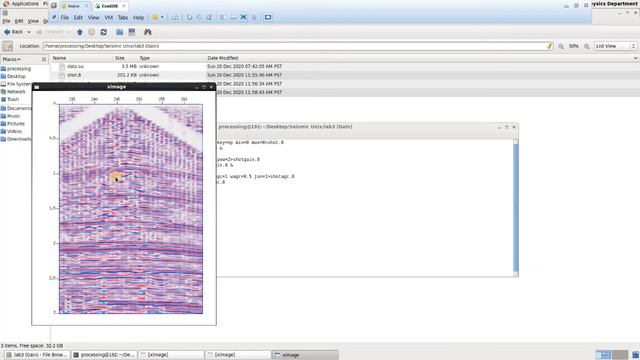Open Videos in Places sidebar
The height and width of the screenshot is (360, 640).
coord(14,131)
